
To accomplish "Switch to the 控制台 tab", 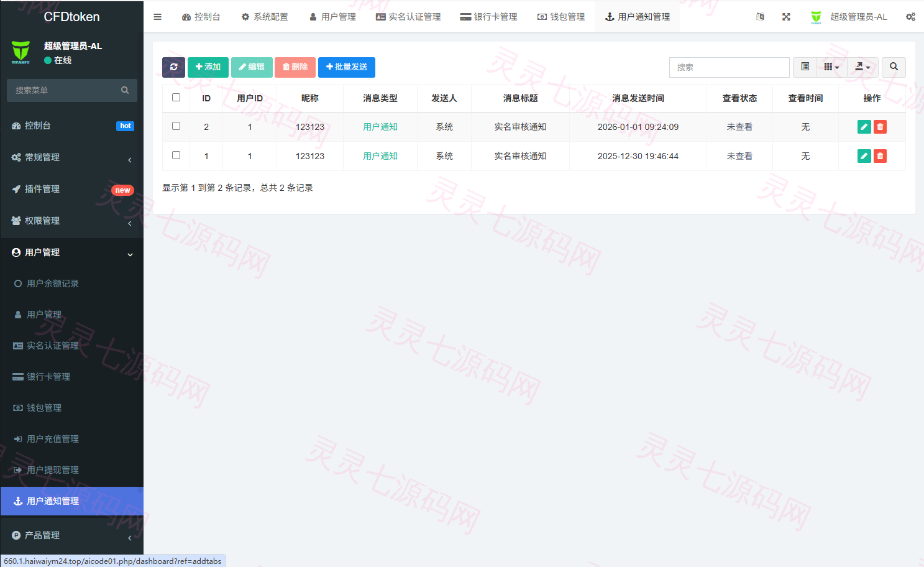I will [201, 17].
